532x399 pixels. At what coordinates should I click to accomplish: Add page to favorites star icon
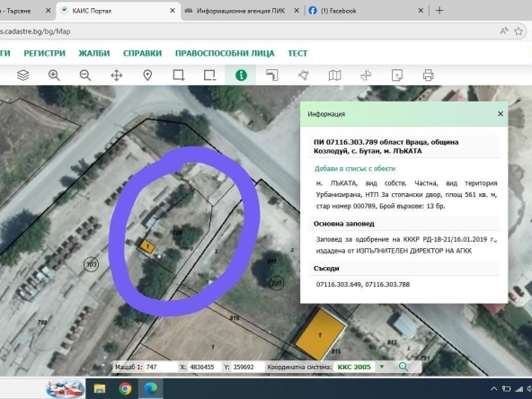(x=519, y=31)
